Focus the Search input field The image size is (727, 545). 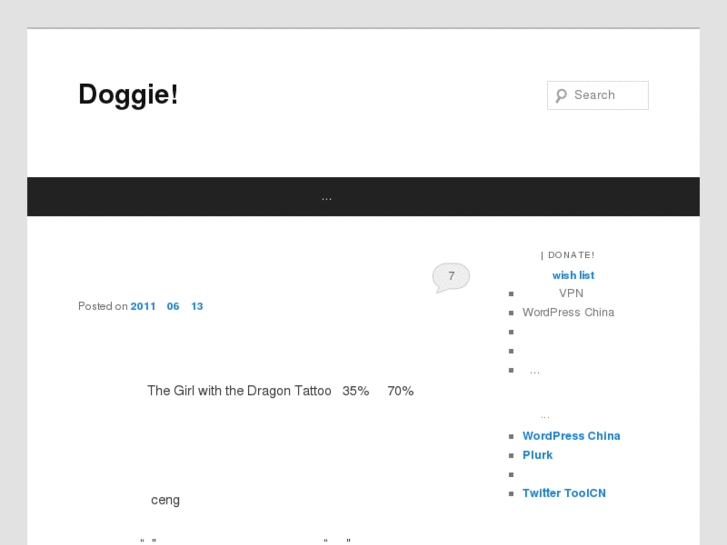[x=598, y=96]
